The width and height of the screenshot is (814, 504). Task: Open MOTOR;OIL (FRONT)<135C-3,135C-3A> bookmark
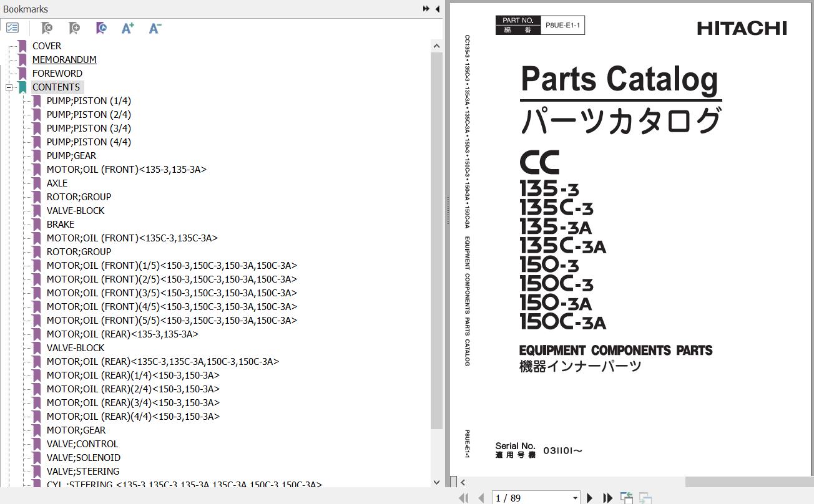point(132,238)
